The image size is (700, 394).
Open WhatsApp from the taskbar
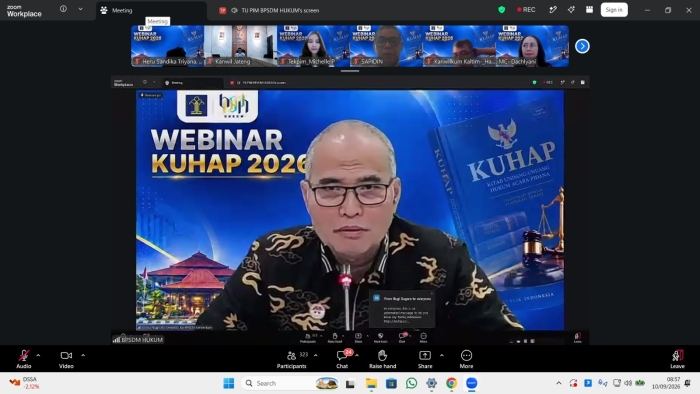click(x=411, y=383)
